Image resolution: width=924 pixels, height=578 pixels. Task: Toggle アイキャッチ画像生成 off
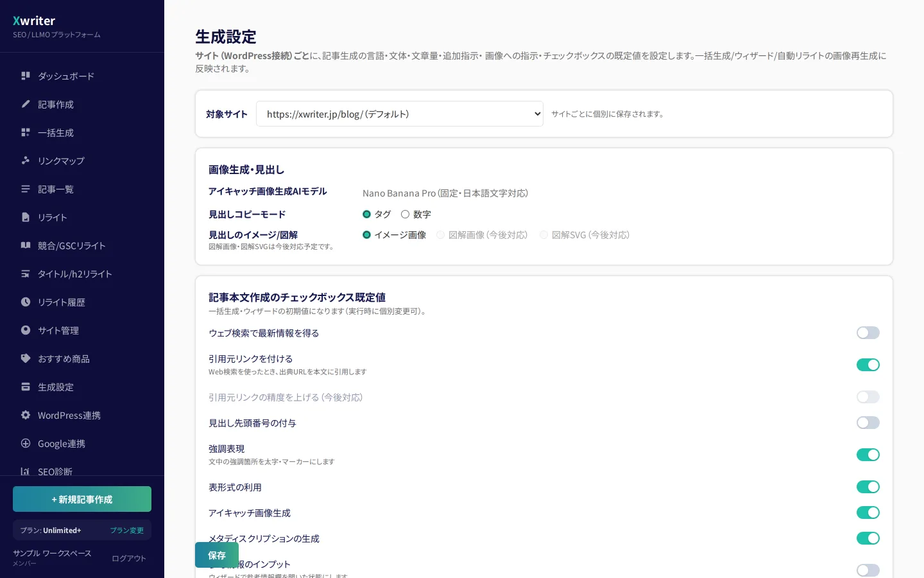coord(868,512)
